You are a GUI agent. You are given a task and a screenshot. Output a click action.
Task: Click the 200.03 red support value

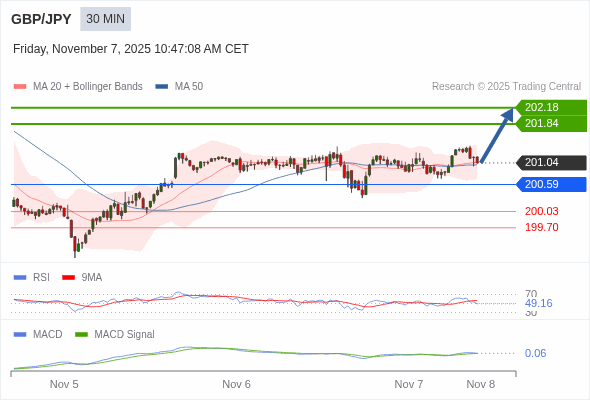point(541,211)
